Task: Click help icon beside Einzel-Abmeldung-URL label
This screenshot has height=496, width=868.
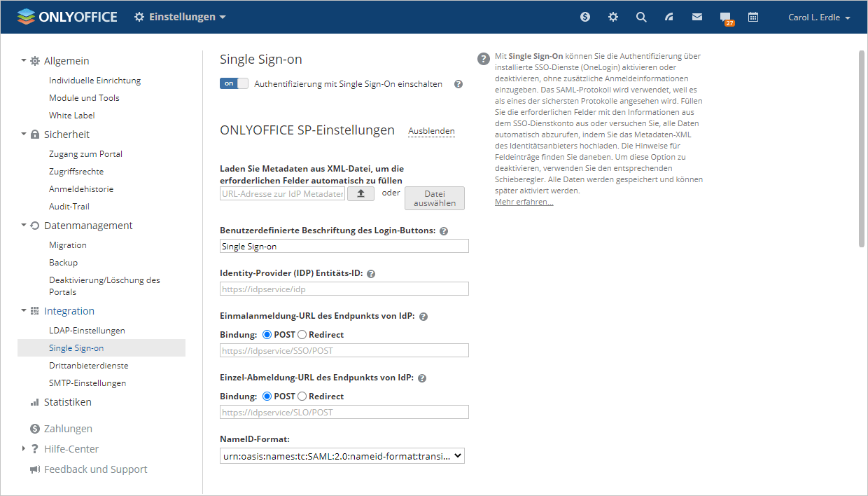Action: click(422, 378)
